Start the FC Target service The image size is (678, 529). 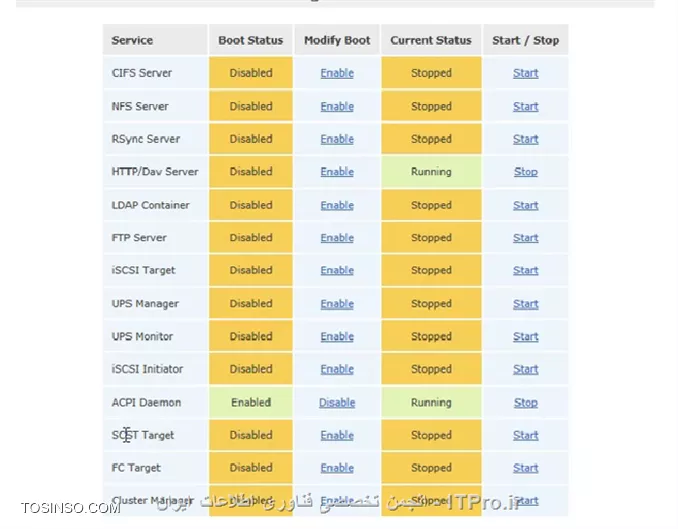tap(525, 468)
